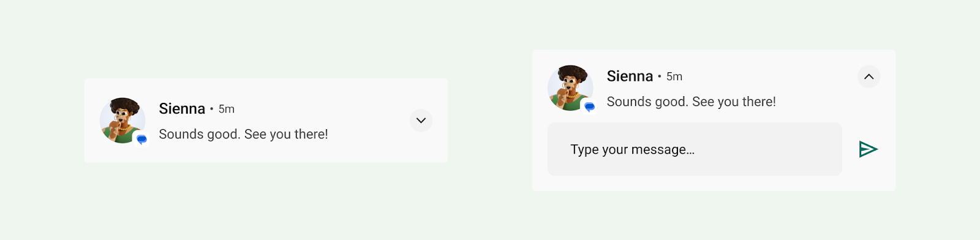Click the '5m' timestamp in expanded notification
980x240 pixels.
click(674, 77)
